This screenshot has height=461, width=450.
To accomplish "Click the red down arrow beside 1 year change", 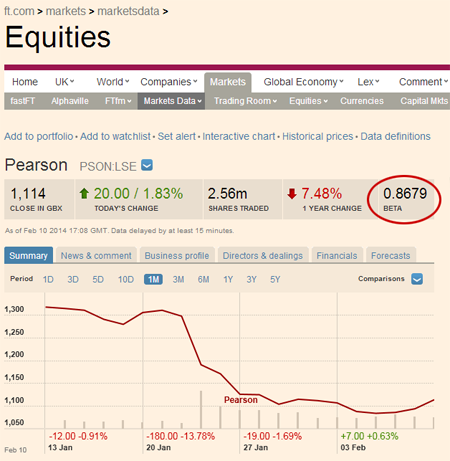I will click(x=292, y=193).
